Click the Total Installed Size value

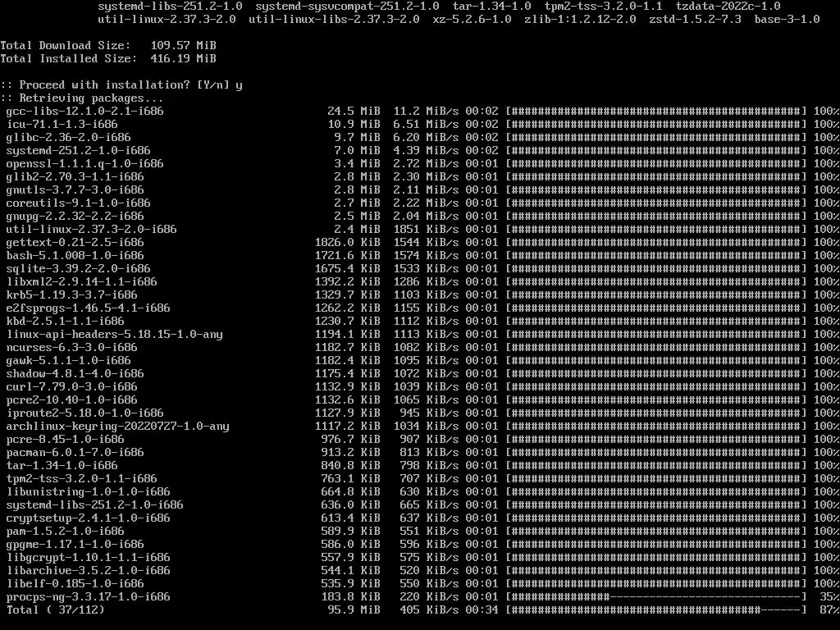[x=183, y=58]
